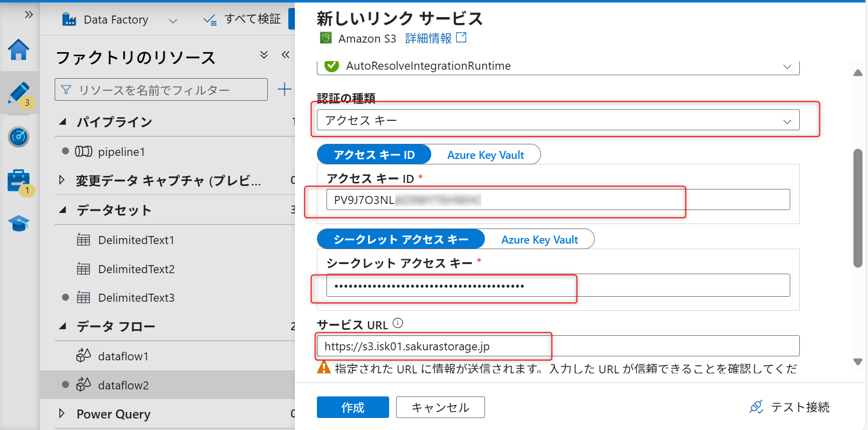868x430 pixels.
Task: Click the info icon beside サービス URL
Action: 398,323
